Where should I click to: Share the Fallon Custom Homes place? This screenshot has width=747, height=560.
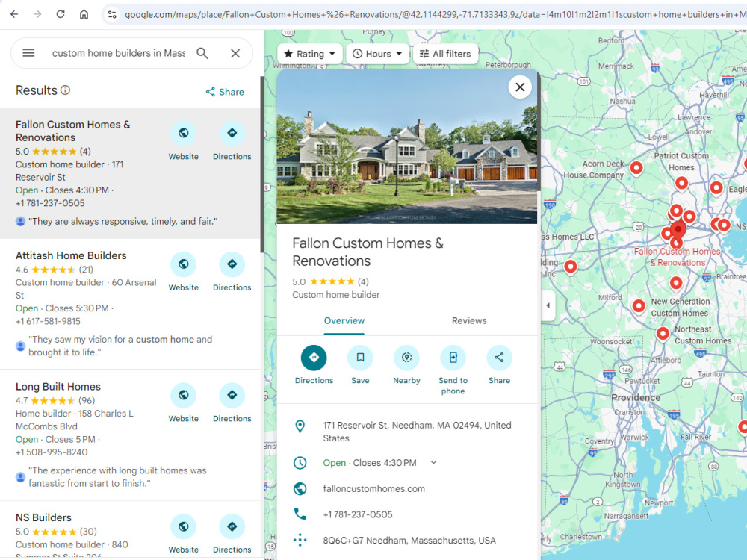tap(499, 365)
